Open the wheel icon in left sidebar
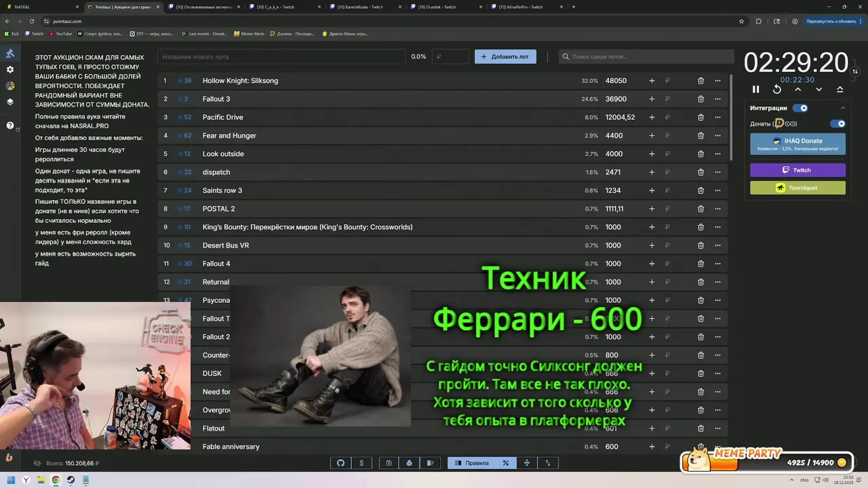 point(10,86)
